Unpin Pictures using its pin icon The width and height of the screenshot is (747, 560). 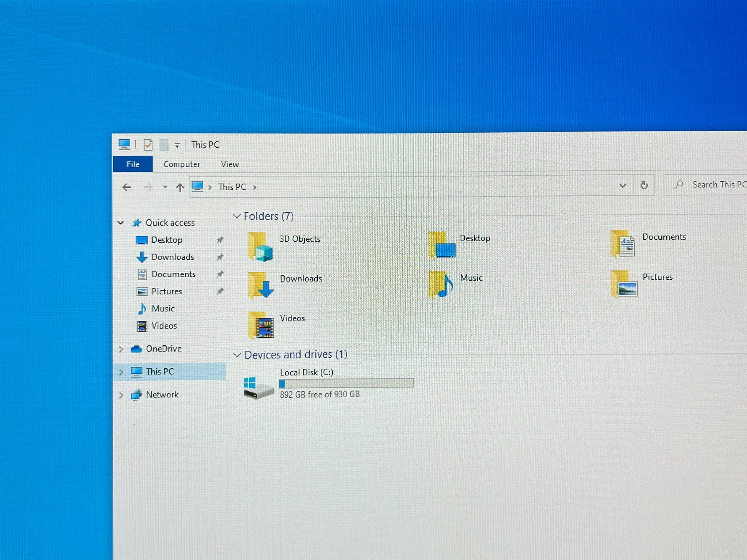220,291
